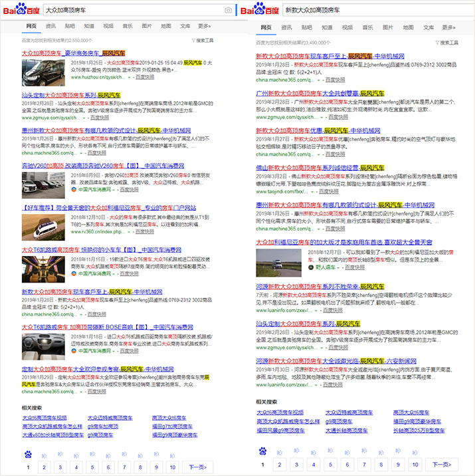
Task: Click dashboard thumbnail of BOSE音响 result
Action: click(43, 346)
